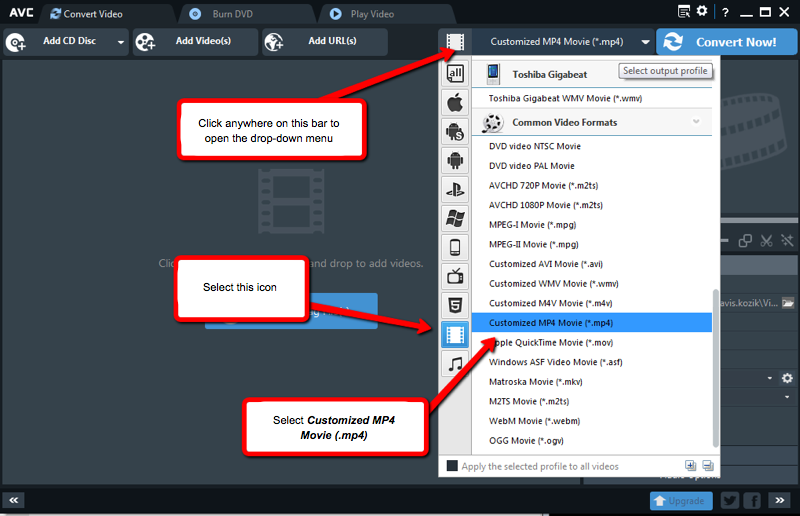Expand the Toshiba Gigabeat group header
Viewport: 800px width, 516px height.
(592, 75)
